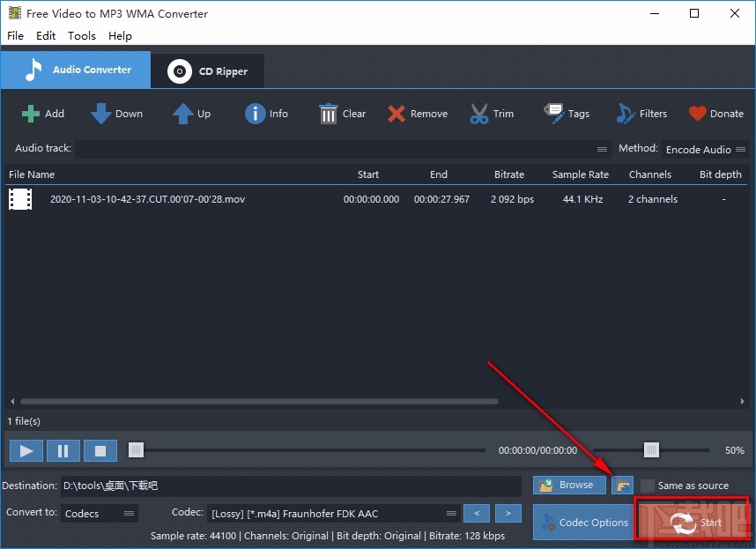Select file 2020-11-03-10-42-37.CUT.00'07-00'28.mov
The height and width of the screenshot is (549, 756).
point(147,199)
